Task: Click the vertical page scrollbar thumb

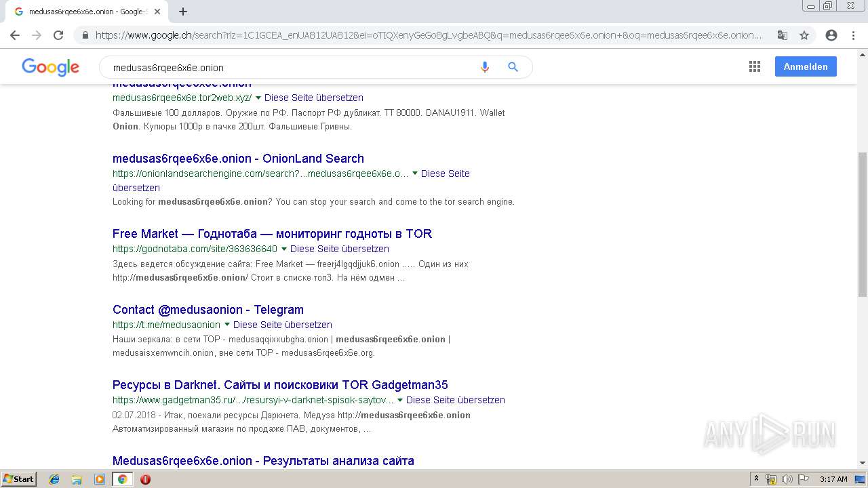Action: coord(862,224)
